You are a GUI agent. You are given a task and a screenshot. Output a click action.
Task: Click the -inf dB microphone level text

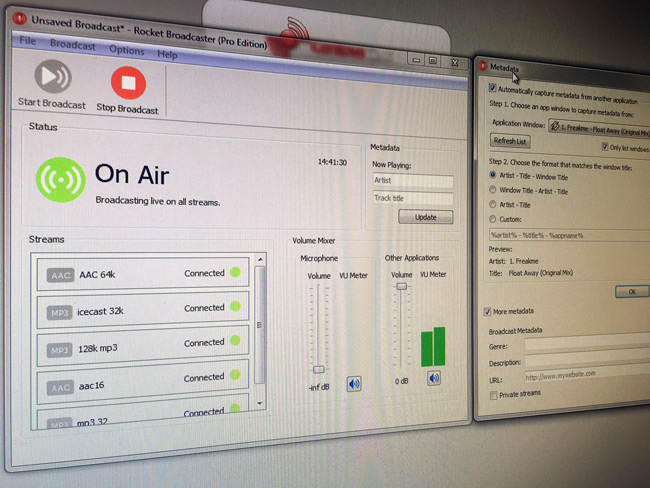tap(319, 387)
